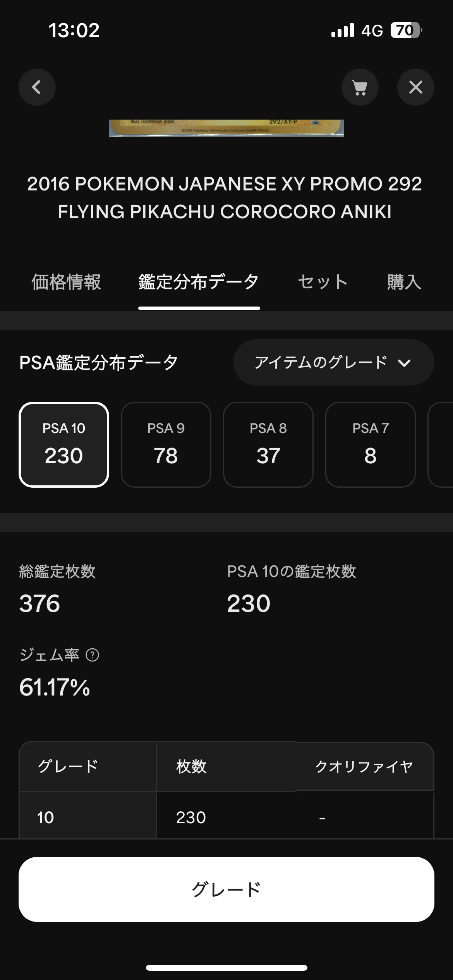Viewport: 453px width, 980px height.
Task: Select the PSA 10 grade card
Action: point(64,444)
